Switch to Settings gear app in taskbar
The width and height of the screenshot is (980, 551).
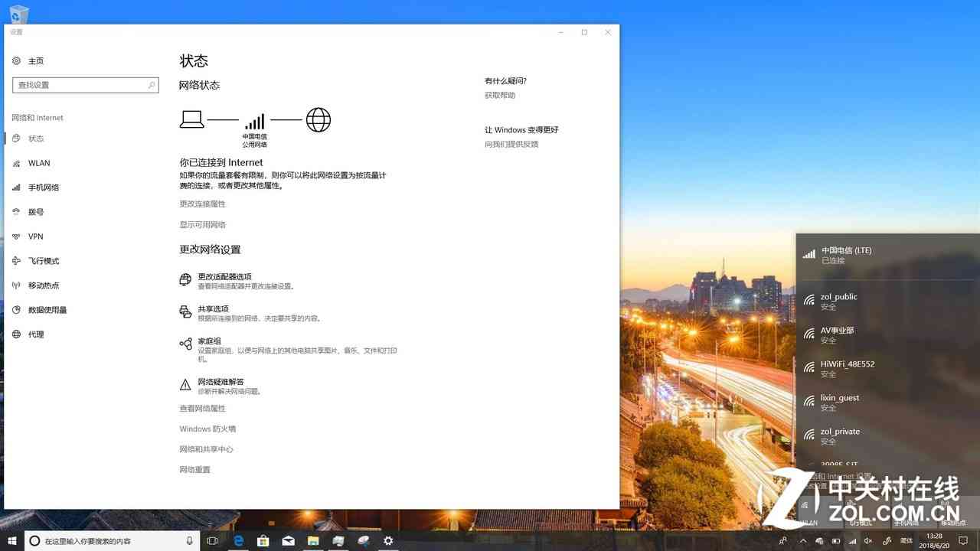[388, 541]
